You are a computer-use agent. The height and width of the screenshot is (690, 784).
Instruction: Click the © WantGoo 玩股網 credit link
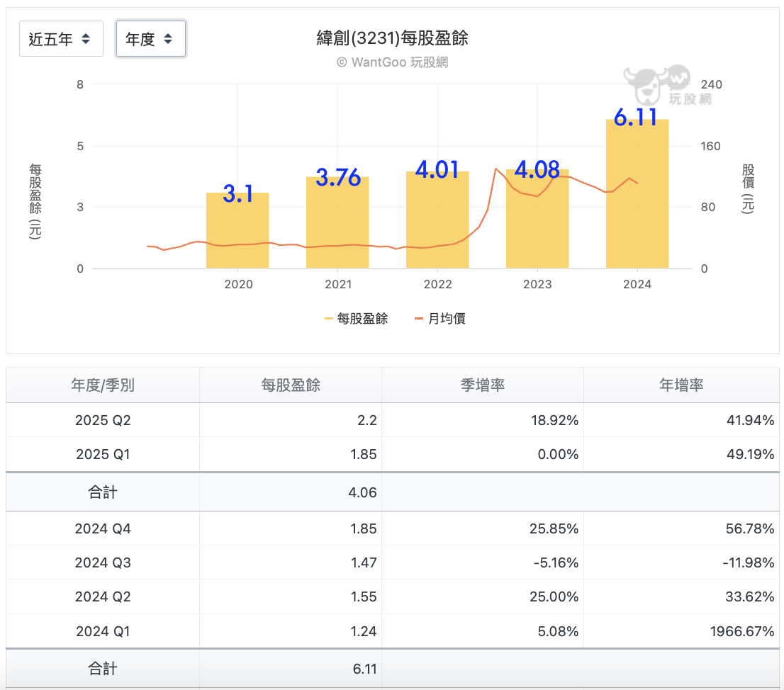coord(392,62)
